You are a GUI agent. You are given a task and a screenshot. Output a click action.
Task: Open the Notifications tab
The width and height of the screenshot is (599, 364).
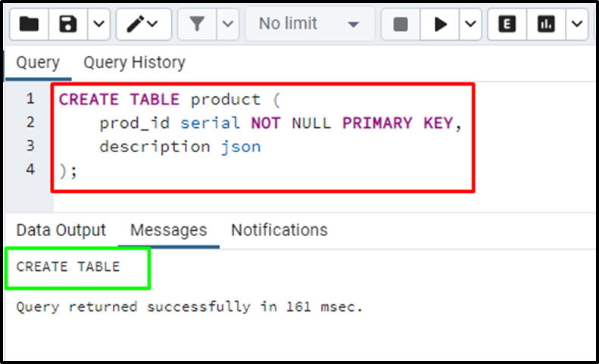point(279,230)
